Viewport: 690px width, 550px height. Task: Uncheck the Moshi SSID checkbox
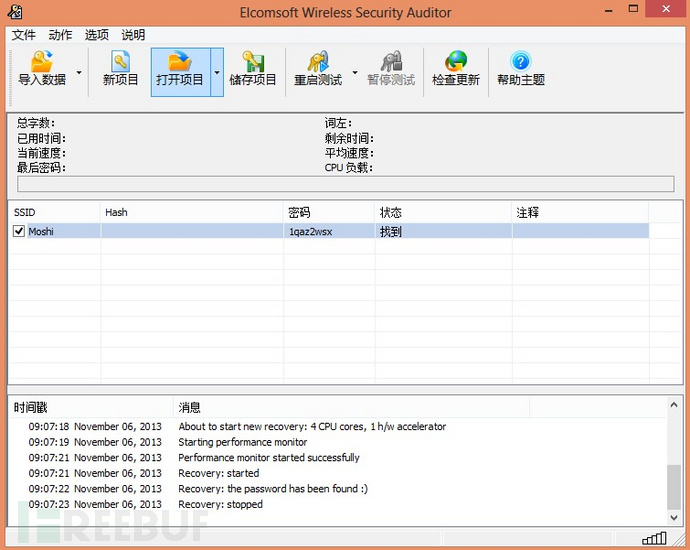pyautogui.click(x=18, y=231)
